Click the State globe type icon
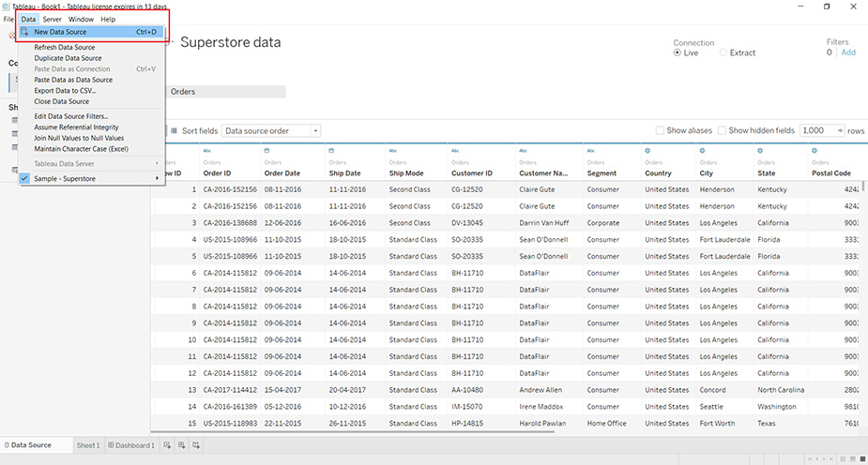The image size is (868, 465). [x=760, y=150]
